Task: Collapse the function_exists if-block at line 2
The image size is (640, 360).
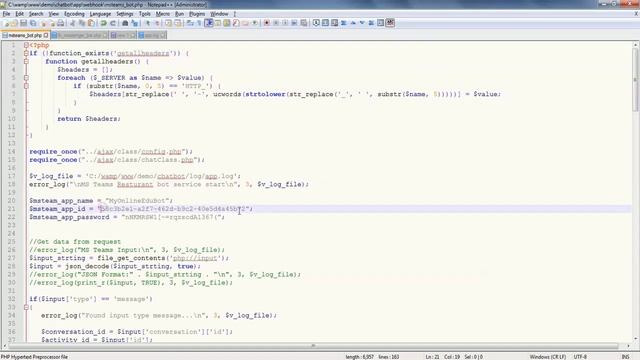Action: coord(26,53)
